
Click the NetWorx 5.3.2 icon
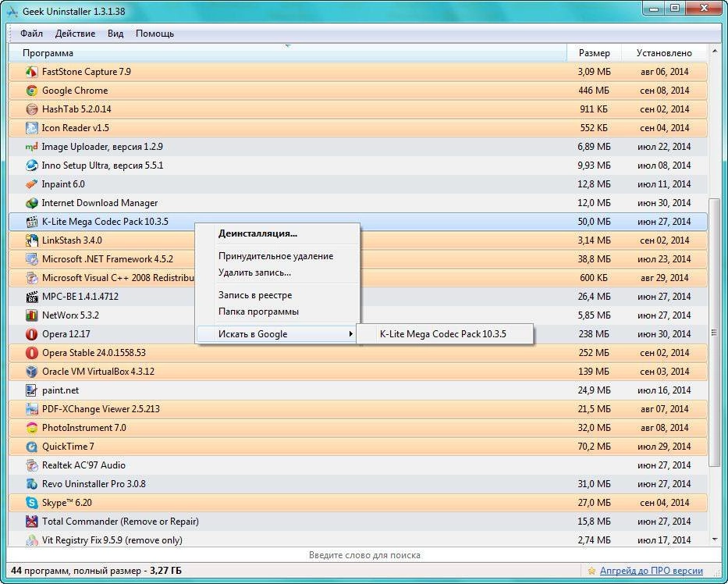[x=31, y=315]
